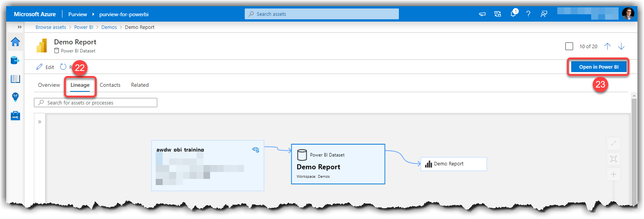This screenshot has width=644, height=219.
Task: Open the user profile avatar
Action: [x=628, y=13]
